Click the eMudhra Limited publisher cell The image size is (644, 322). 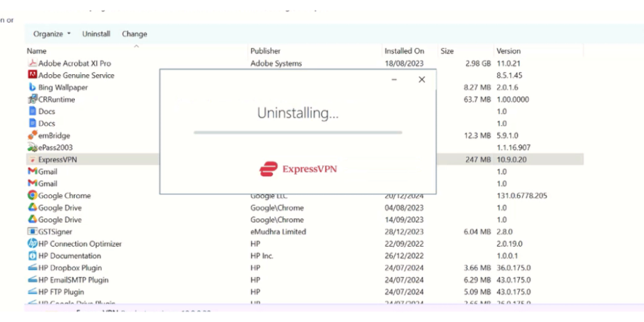coord(278,231)
